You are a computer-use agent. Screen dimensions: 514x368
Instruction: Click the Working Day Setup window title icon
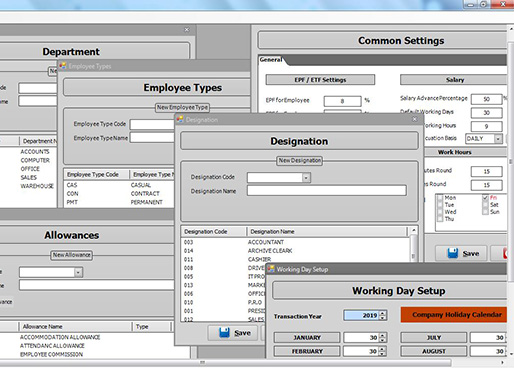(271, 269)
